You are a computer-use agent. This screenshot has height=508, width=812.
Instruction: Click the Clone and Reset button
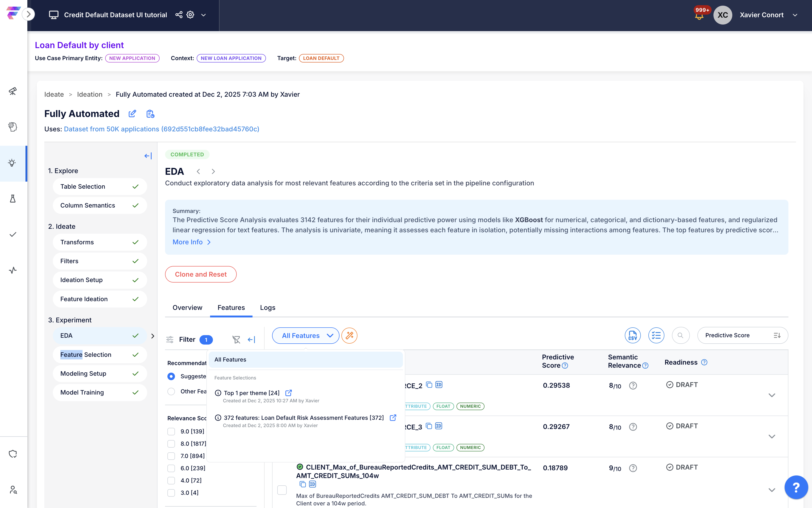(200, 274)
